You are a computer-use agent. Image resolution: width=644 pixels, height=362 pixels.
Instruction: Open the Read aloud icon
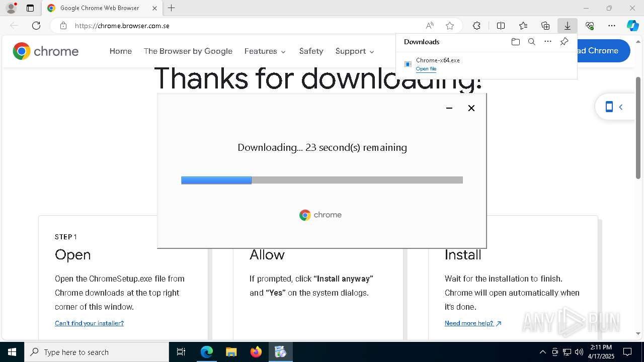click(x=430, y=26)
